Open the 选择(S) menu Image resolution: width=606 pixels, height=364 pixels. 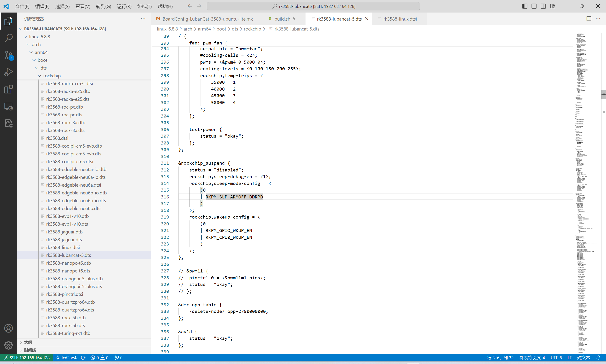pos(62,6)
